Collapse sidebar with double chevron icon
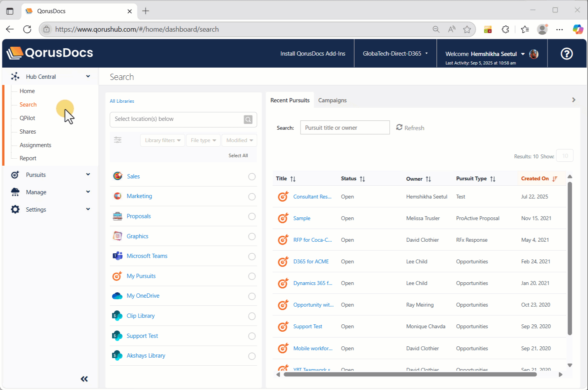The width and height of the screenshot is (588, 390). (84, 379)
